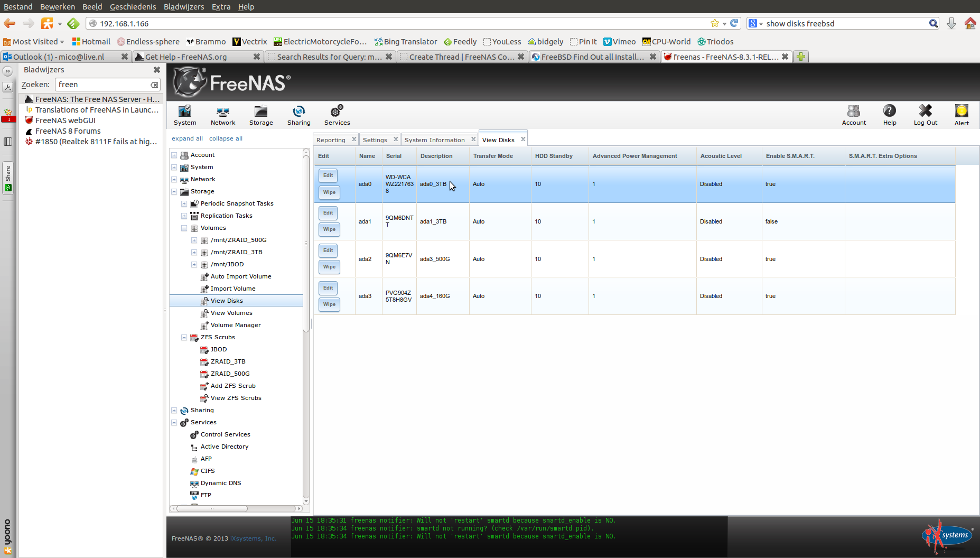Clear the Zoeken bookmark search field
The height and width of the screenshot is (558, 980).
(x=154, y=85)
